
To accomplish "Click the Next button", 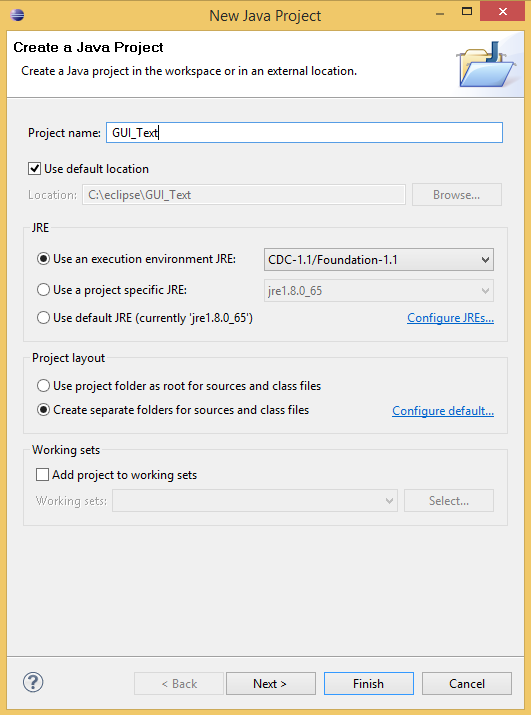I will point(271,684).
